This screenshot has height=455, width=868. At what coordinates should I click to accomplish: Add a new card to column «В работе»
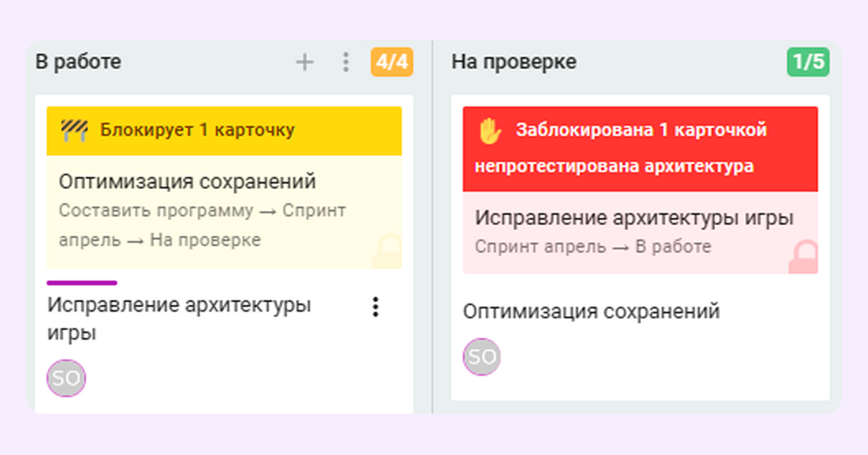click(304, 62)
